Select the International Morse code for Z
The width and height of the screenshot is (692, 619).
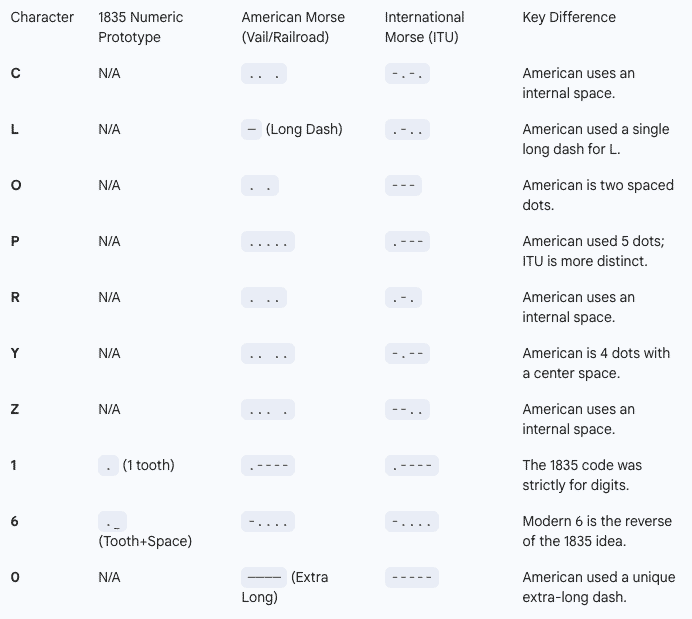pos(407,409)
